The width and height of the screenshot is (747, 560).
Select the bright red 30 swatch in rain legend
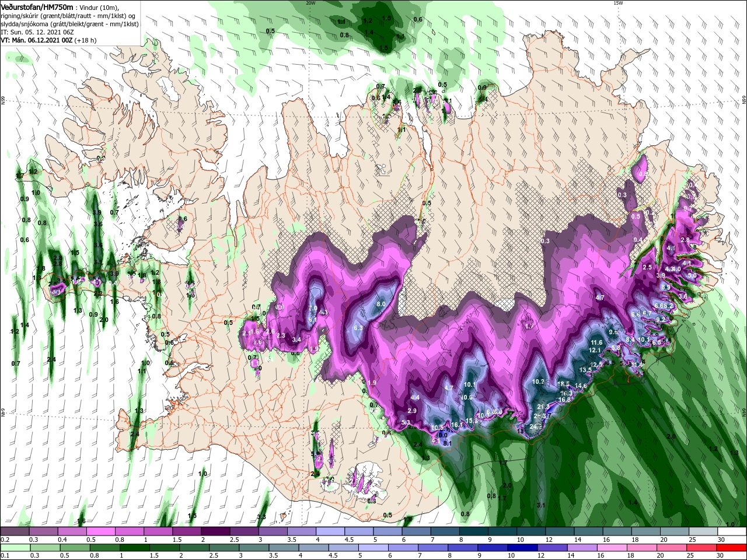731,548
